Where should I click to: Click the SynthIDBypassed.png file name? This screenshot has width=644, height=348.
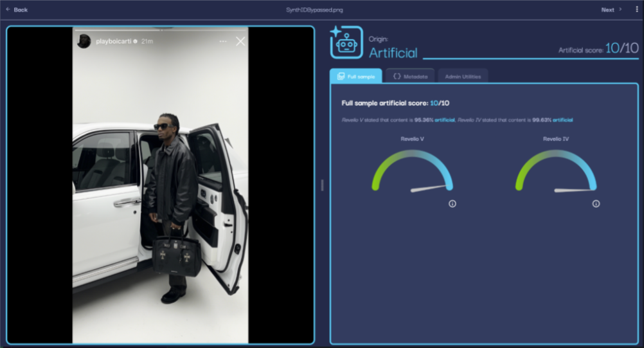click(314, 10)
